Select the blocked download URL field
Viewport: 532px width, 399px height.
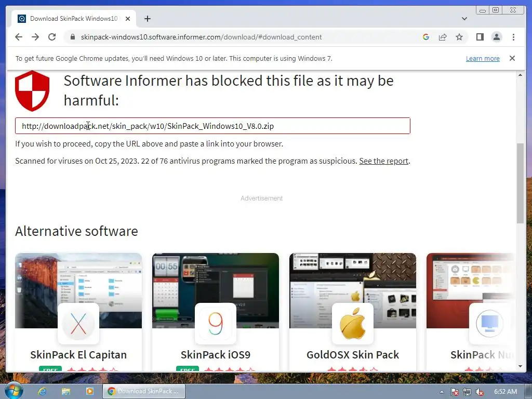coord(212,126)
